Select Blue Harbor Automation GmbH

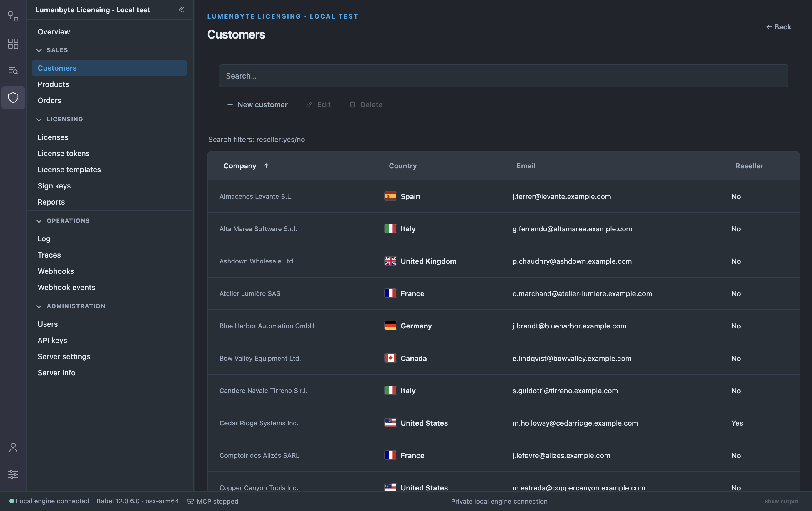point(267,326)
